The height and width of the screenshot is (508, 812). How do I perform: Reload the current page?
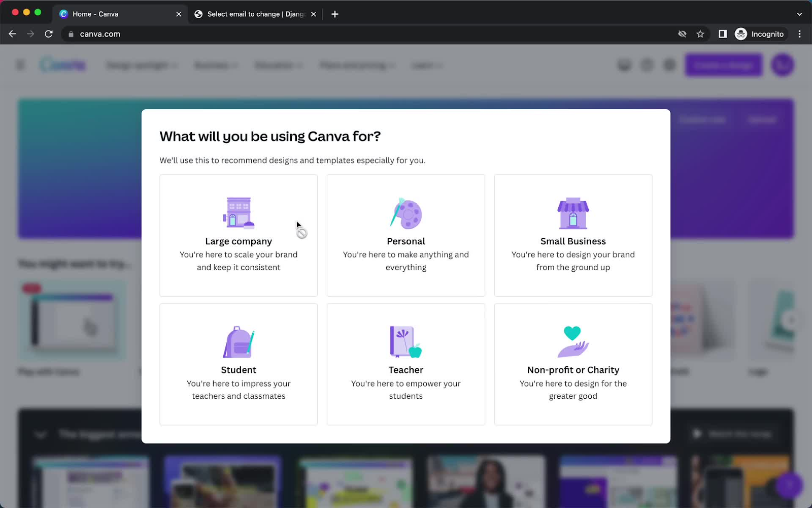click(x=49, y=34)
